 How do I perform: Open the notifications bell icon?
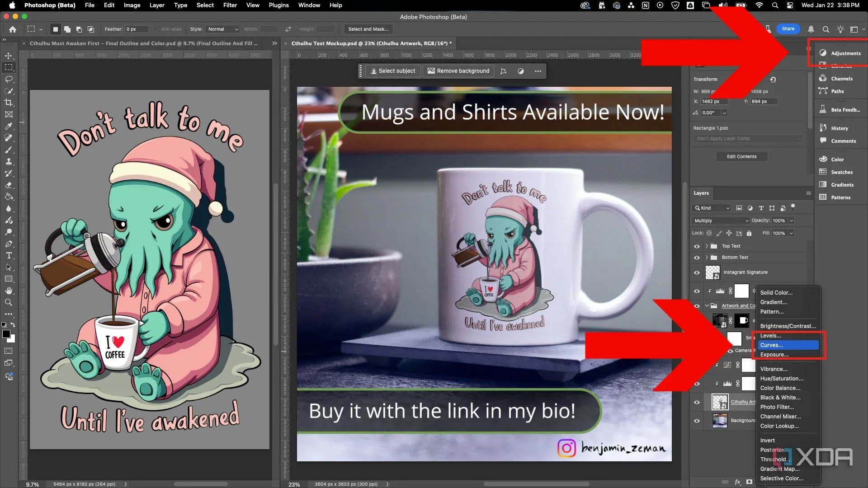[x=811, y=29]
